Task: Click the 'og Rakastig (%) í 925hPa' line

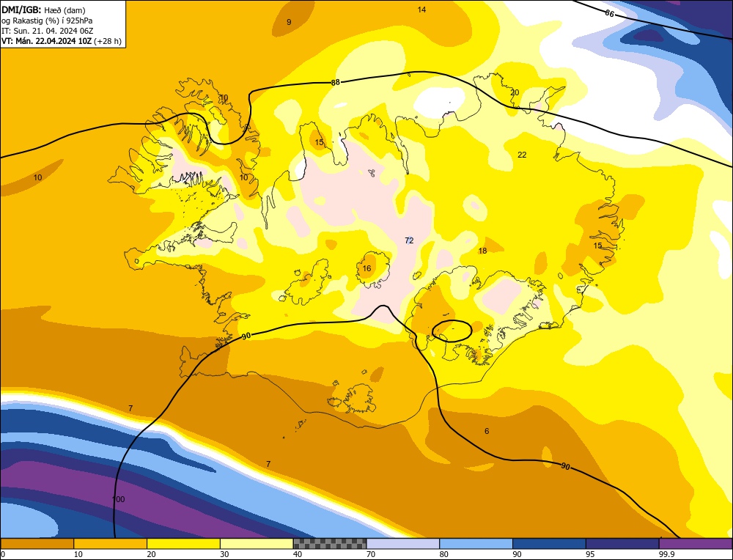Action: [47, 21]
